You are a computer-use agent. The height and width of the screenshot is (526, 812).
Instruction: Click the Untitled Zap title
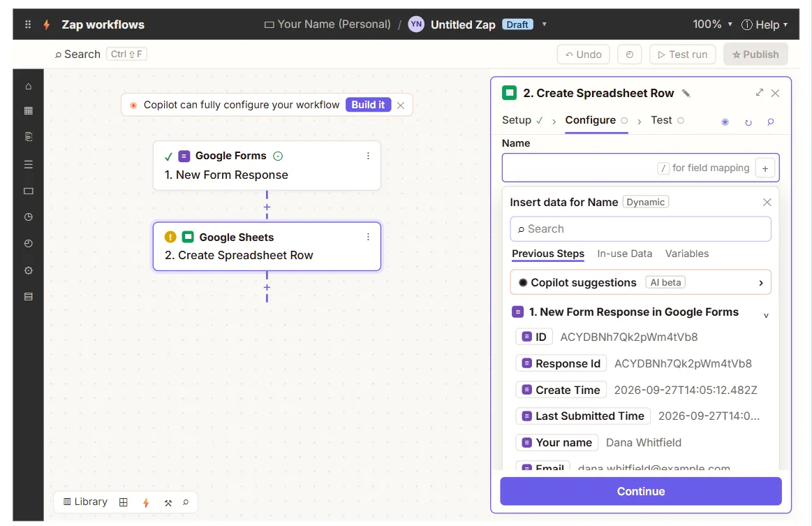point(463,24)
